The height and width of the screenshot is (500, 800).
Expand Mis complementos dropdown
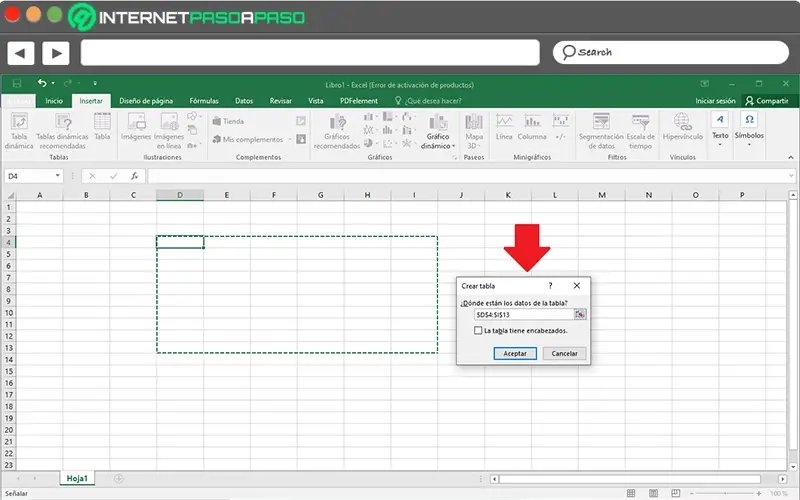pyautogui.click(x=290, y=139)
